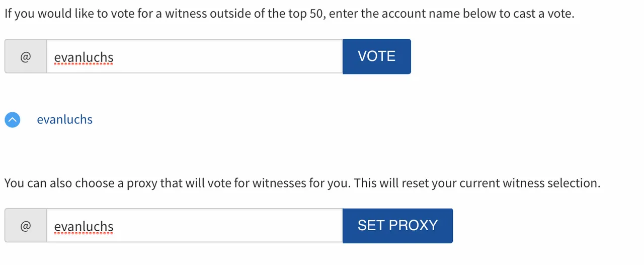The width and height of the screenshot is (644, 265).
Task: Click the gray @ prefix of the vote field
Action: coord(26,56)
